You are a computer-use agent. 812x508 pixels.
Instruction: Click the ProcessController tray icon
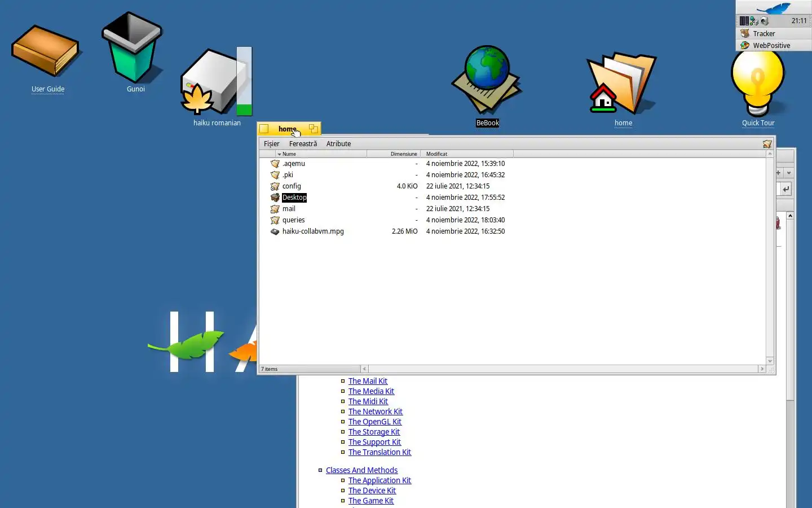[x=744, y=21]
